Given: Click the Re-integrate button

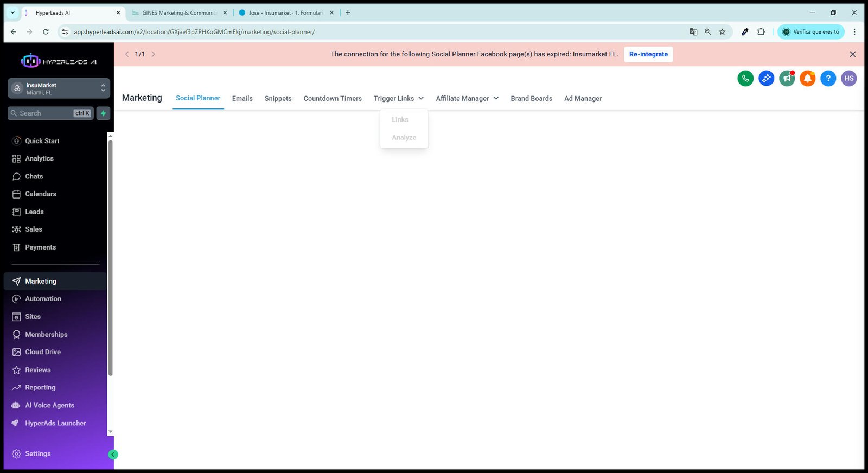Looking at the screenshot, I should [648, 54].
